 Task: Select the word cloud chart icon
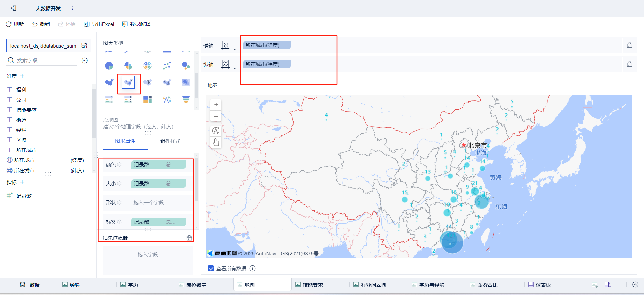point(167,99)
